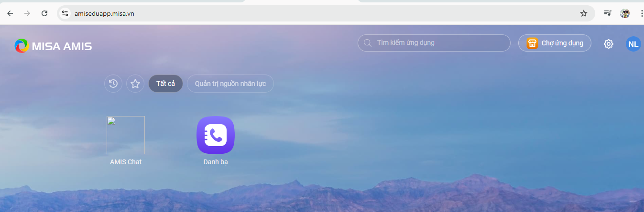Click the AMIS Chat label
Screen dimensions: 644x212
(x=126, y=162)
